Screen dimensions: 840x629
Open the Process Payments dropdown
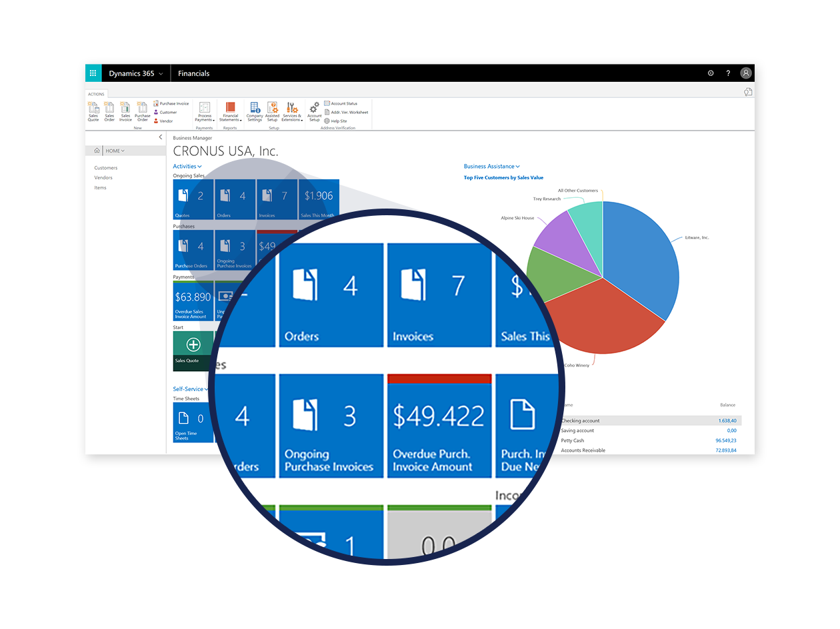coord(205,111)
